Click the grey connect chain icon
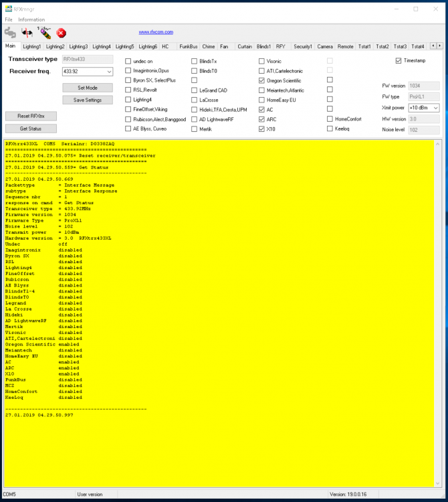448x502 pixels. 10,32
